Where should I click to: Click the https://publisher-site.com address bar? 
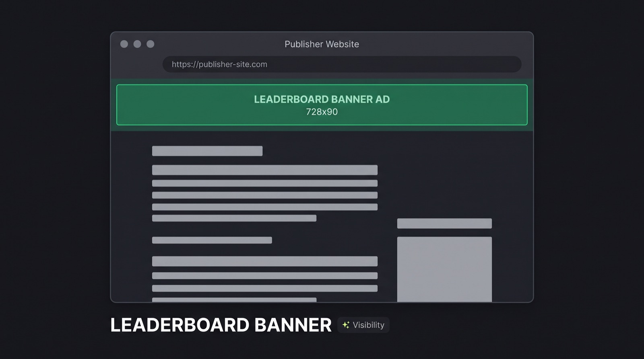click(342, 64)
